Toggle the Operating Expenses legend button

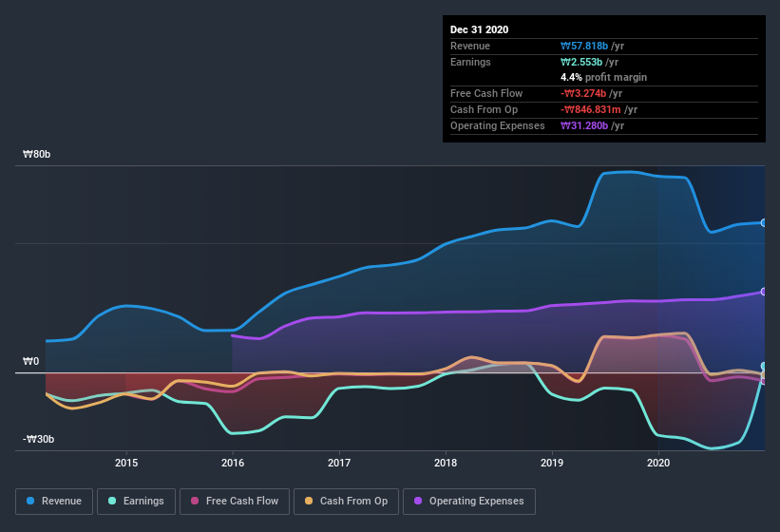click(469, 502)
